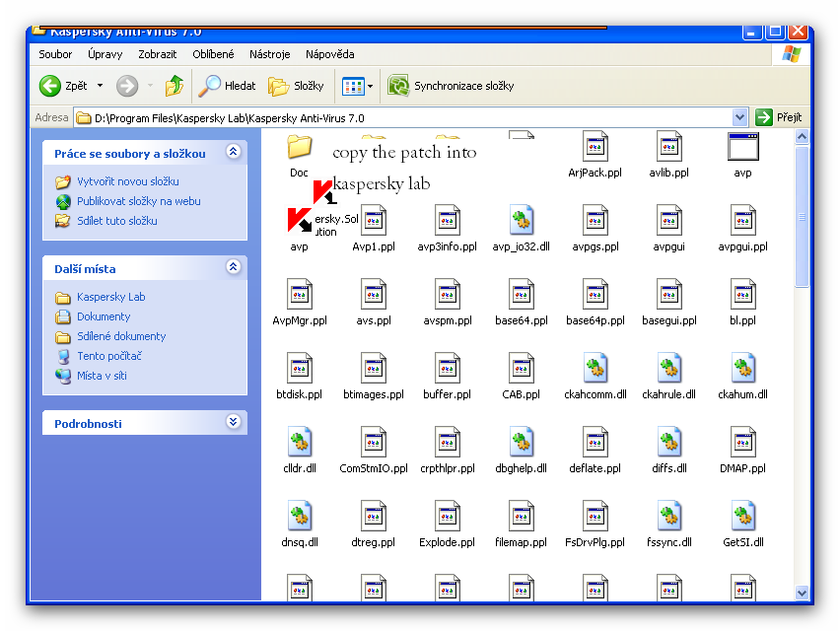Screen dimensions: 840x631
Task: Select the base64.ppl file icon
Action: (522, 294)
